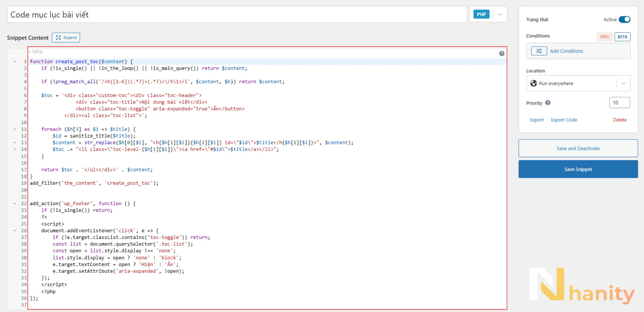
Task: Collapse code fold arrow at line 1
Action: 15,62
